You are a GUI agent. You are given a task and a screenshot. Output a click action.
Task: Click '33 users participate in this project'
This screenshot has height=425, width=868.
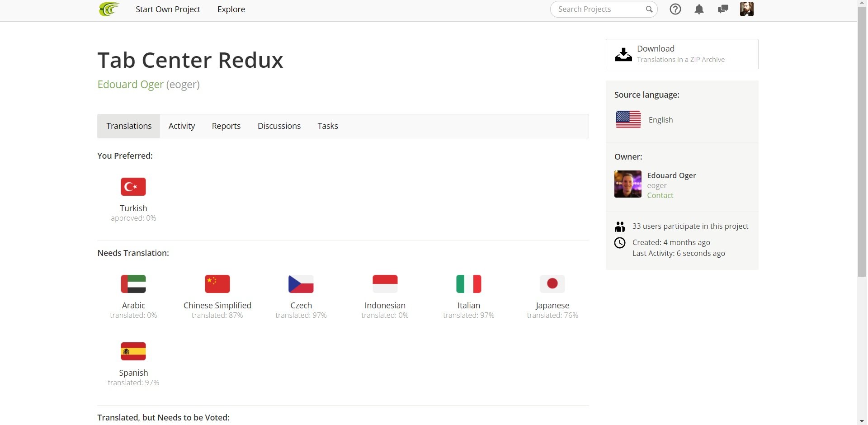690,226
